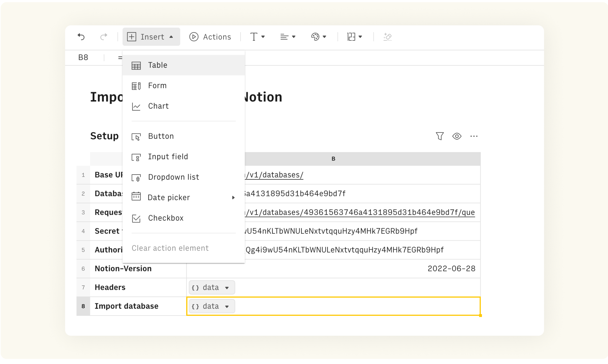
Task: Click the Setup table title
Action: pos(105,136)
